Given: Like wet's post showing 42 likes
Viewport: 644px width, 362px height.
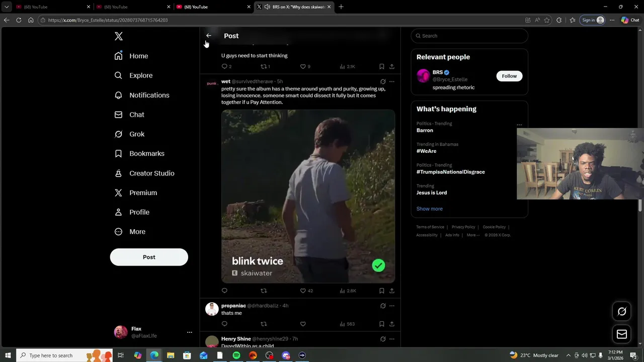Looking at the screenshot, I should (x=306, y=291).
